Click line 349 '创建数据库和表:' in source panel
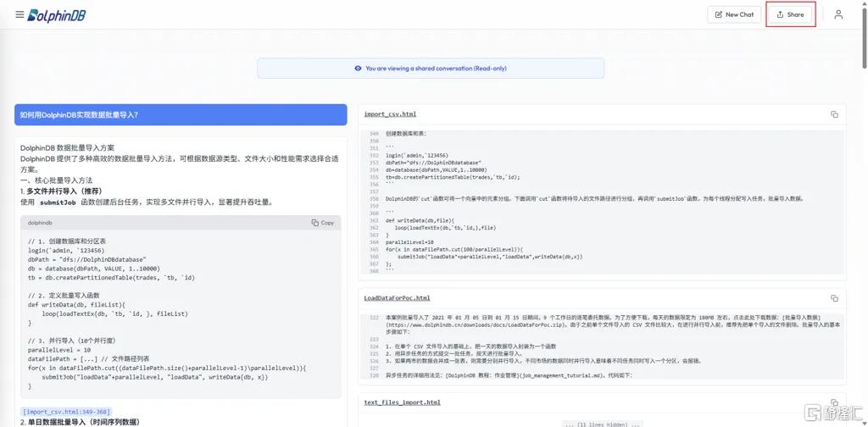 pyautogui.click(x=406, y=134)
